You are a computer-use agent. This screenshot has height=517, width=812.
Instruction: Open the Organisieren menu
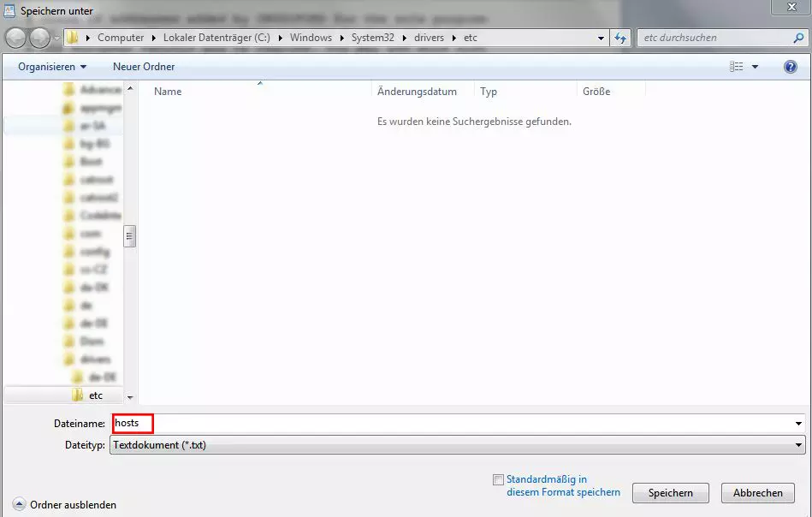point(52,67)
